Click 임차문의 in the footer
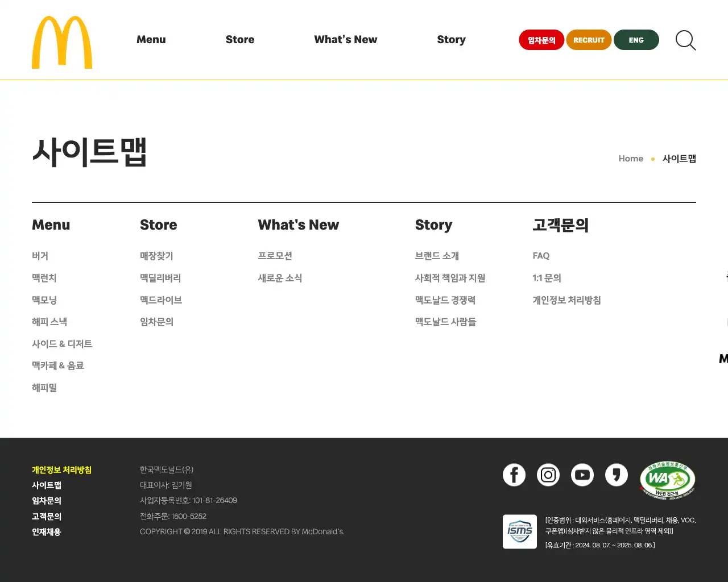Screen dimensions: 728x582 point(47,501)
